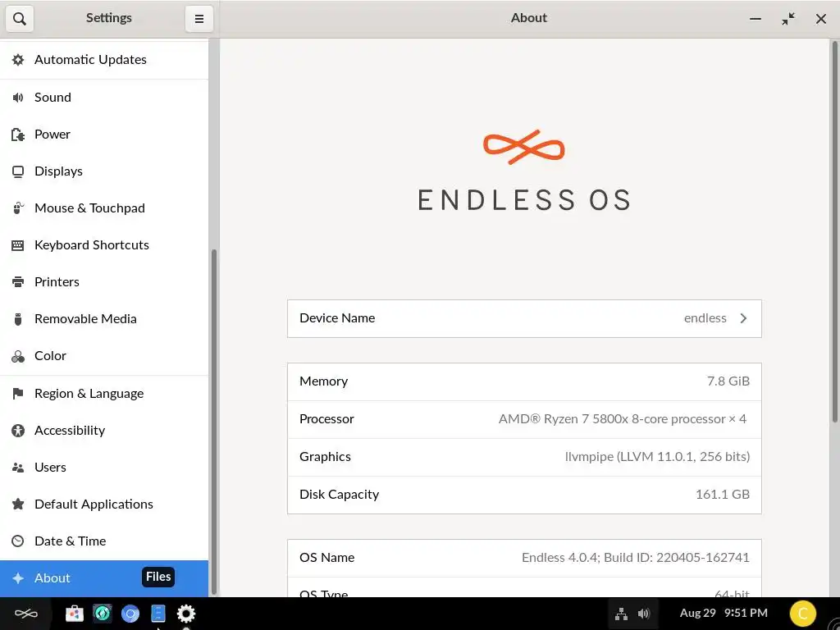Click the Power battery icon
Viewport: 840px width, 630px height.
[18, 134]
